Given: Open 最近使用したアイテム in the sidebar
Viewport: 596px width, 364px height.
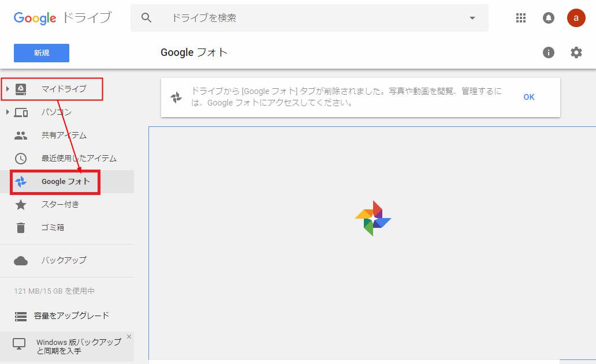Looking at the screenshot, I should click(79, 159).
